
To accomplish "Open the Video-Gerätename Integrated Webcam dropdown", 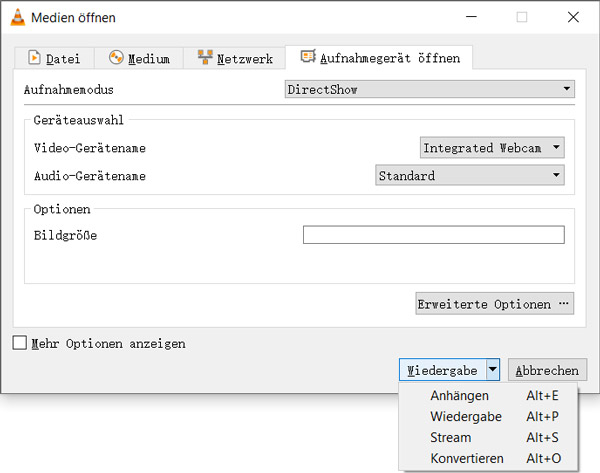I will tap(492, 148).
